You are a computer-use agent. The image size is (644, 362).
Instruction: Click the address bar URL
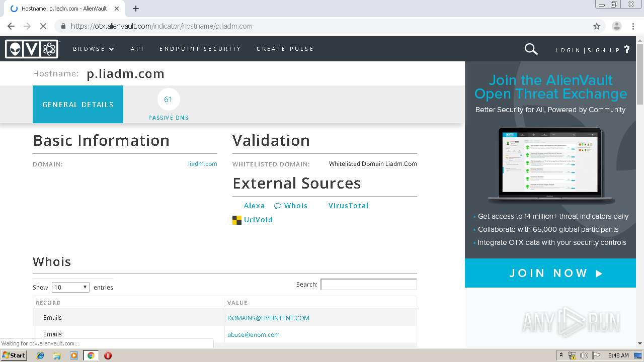point(162,26)
